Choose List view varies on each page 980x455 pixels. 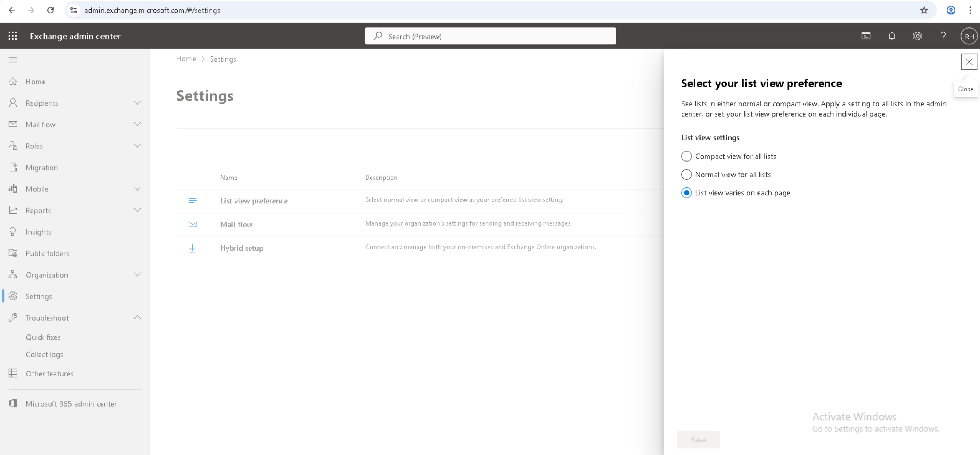(x=686, y=193)
